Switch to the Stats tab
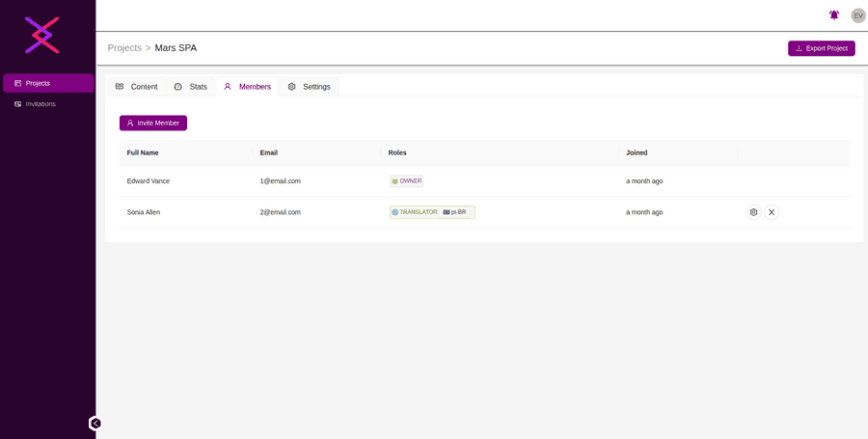The image size is (868, 439). (190, 87)
